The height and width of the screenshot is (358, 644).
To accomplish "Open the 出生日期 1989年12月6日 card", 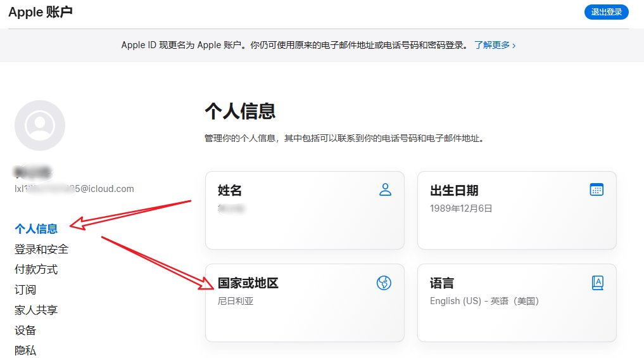I will (517, 210).
